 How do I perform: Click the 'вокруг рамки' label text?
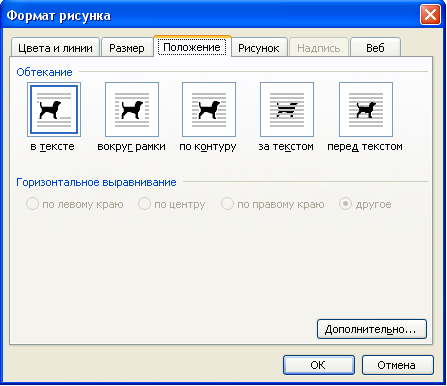pyautogui.click(x=131, y=147)
